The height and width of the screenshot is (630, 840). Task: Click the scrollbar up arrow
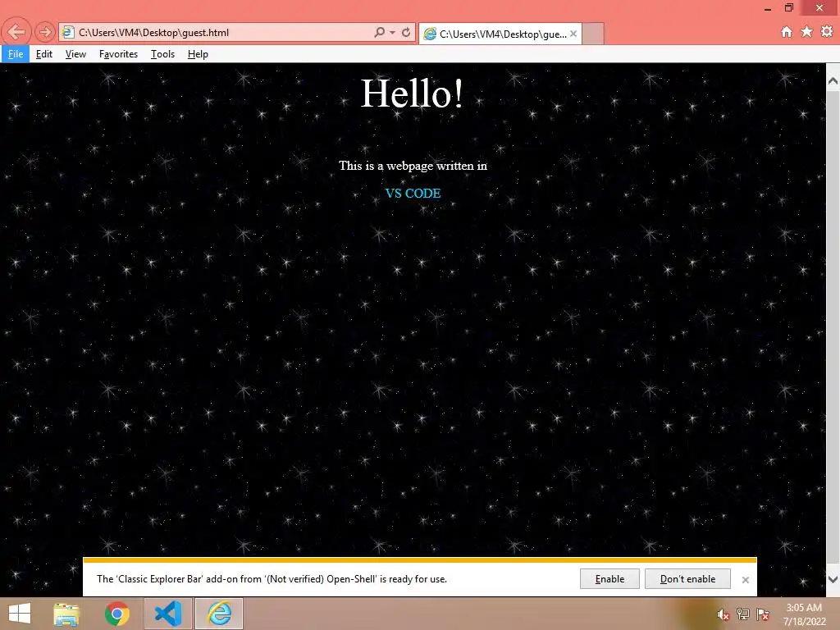pyautogui.click(x=833, y=81)
